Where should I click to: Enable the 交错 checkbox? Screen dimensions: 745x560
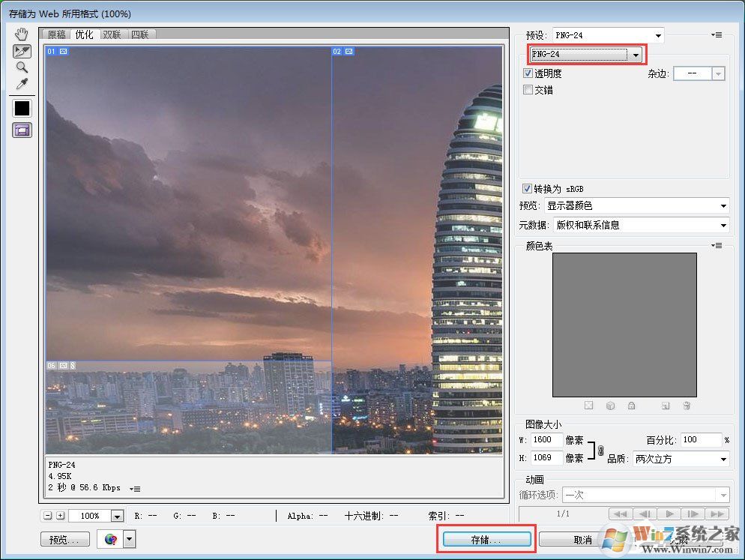click(x=528, y=90)
